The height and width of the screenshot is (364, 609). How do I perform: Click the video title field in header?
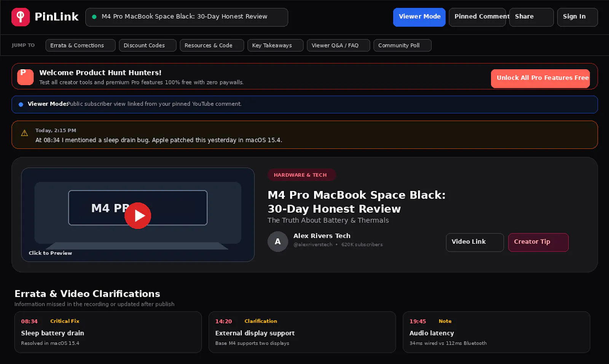pyautogui.click(x=187, y=17)
